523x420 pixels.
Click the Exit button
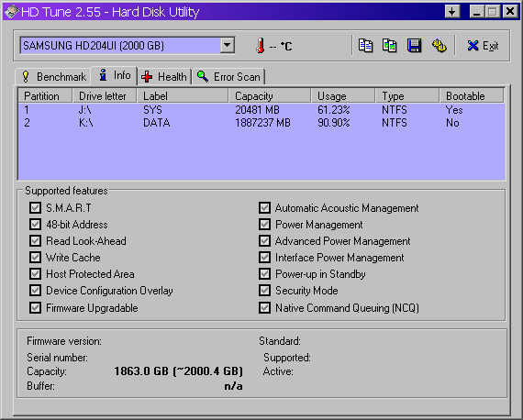[x=483, y=46]
